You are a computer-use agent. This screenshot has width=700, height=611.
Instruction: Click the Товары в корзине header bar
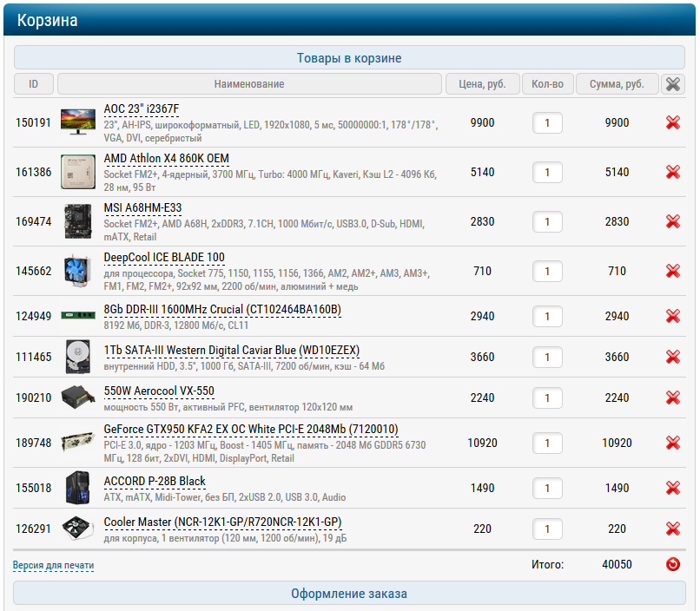click(349, 58)
